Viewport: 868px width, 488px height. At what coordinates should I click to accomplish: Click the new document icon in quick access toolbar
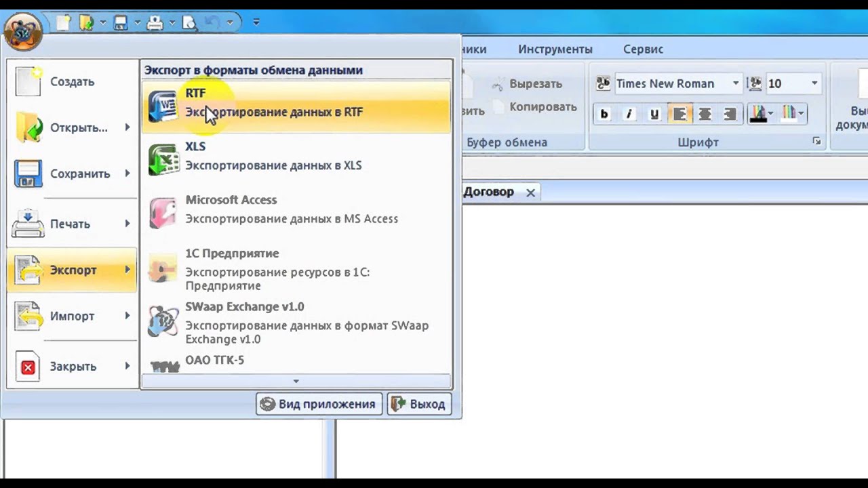(x=63, y=23)
